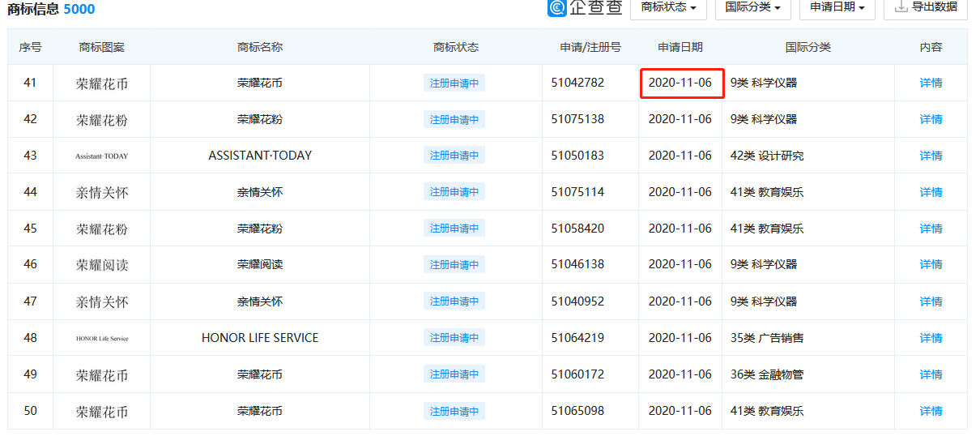Open 详情 link for row 41
This screenshot has width=980, height=436.
[931, 83]
